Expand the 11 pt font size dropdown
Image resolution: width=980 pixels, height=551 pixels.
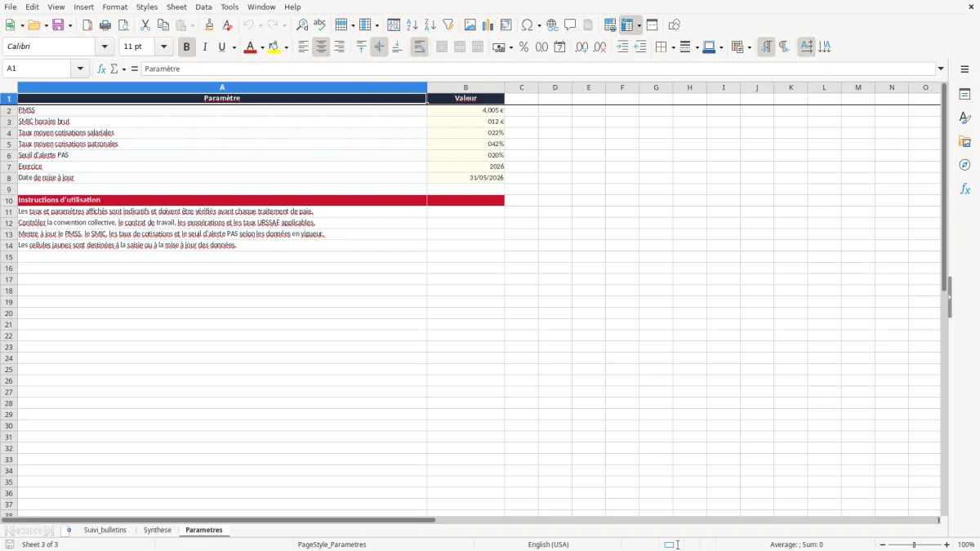[163, 47]
